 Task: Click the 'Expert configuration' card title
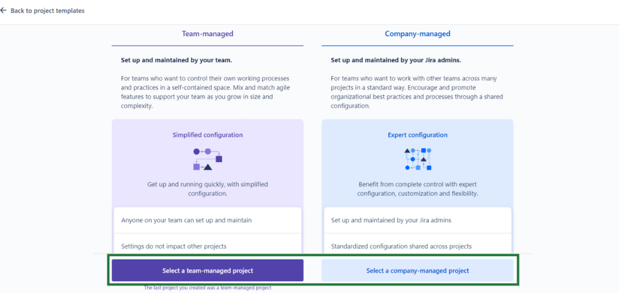point(417,135)
